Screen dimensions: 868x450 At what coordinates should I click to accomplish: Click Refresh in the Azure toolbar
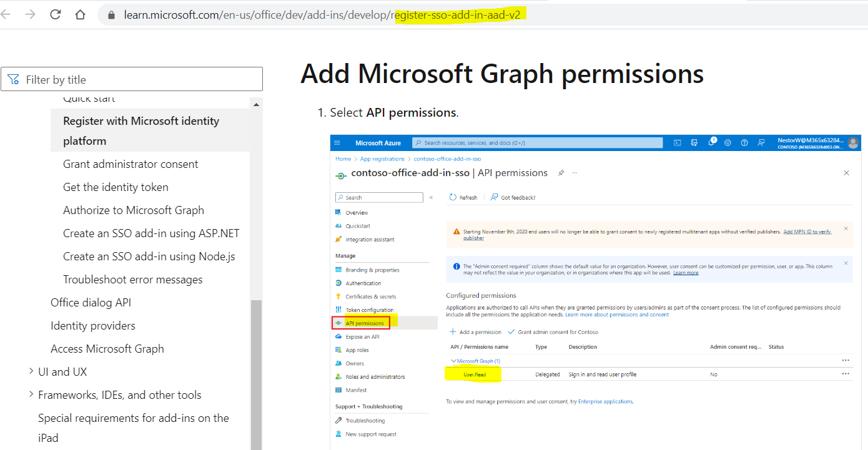[x=463, y=197]
